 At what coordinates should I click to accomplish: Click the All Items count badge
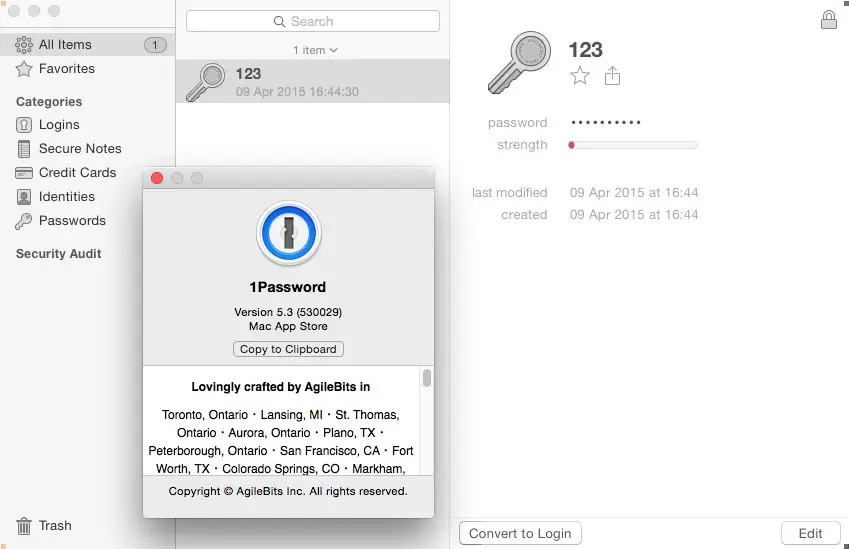pyautogui.click(x=155, y=45)
